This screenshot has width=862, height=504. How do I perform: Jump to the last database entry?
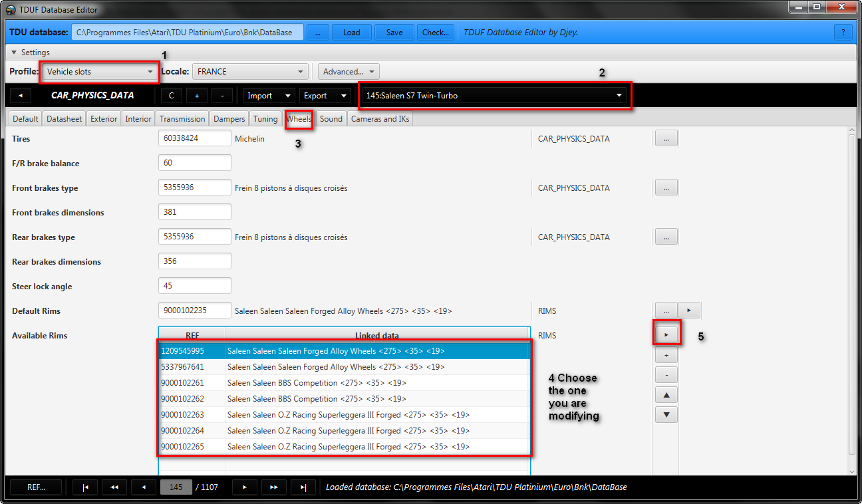click(303, 487)
